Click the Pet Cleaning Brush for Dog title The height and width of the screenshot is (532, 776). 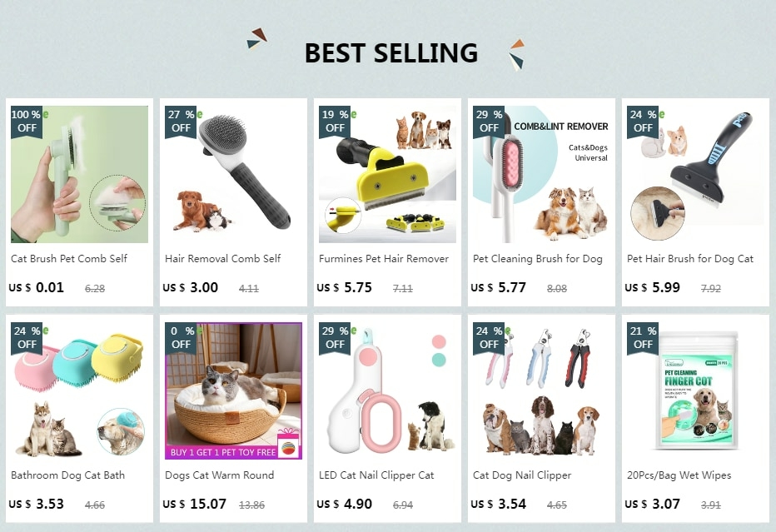pos(538,259)
